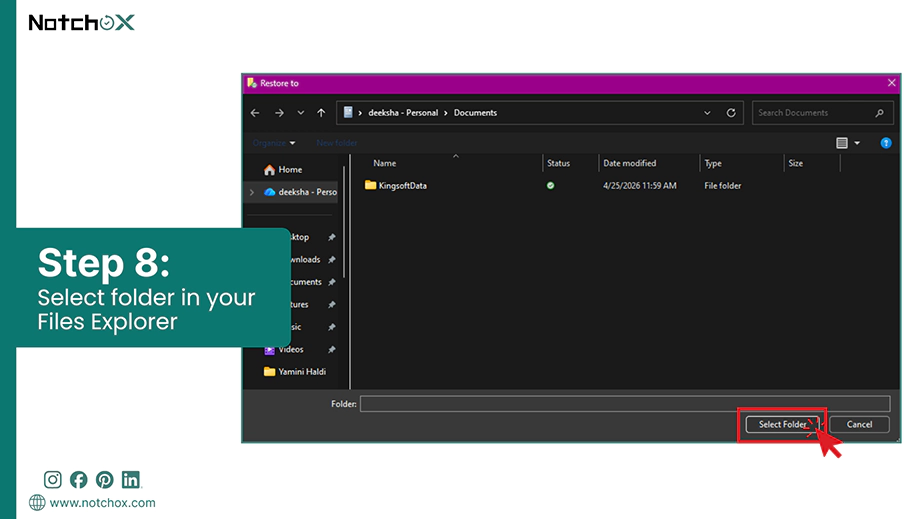
Task: Cancel the Restore to dialog
Action: (859, 424)
